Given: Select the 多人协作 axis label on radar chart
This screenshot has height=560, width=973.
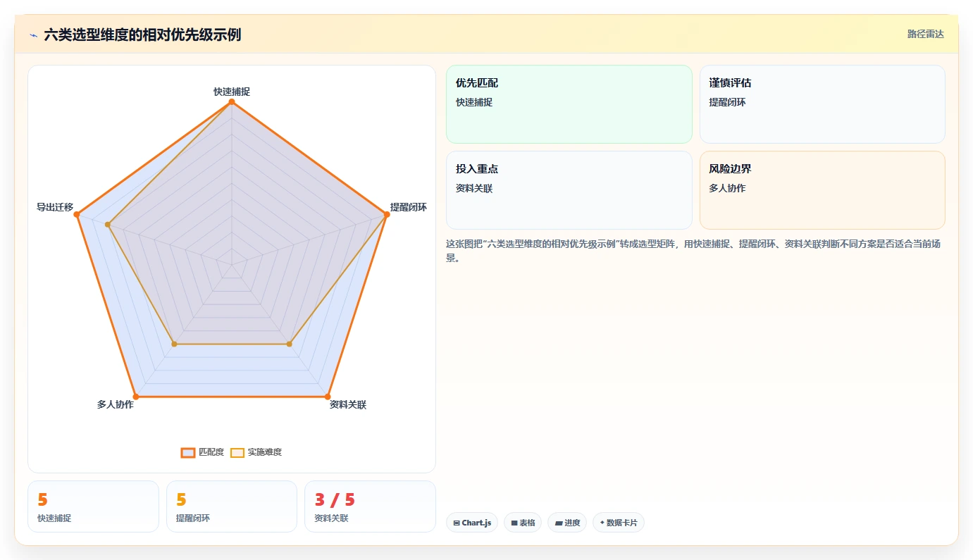Looking at the screenshot, I should 116,404.
